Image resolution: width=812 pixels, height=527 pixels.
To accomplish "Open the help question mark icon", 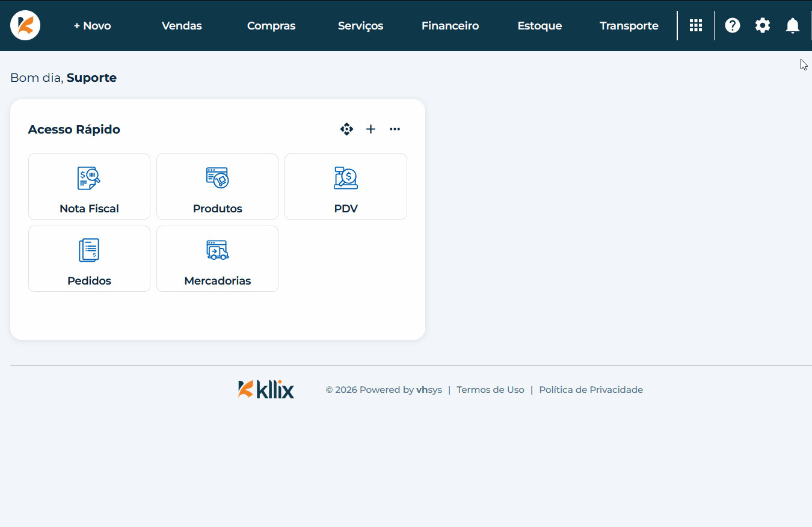I will [733, 25].
